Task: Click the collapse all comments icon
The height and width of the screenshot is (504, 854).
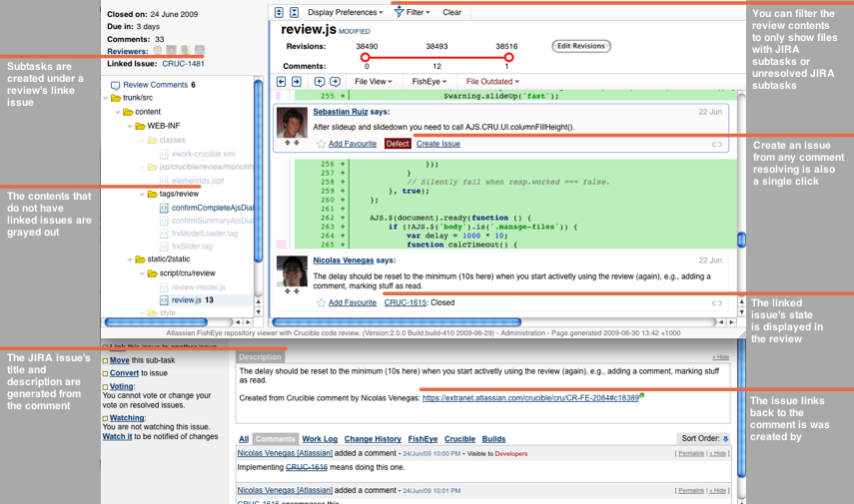Action: point(294,12)
